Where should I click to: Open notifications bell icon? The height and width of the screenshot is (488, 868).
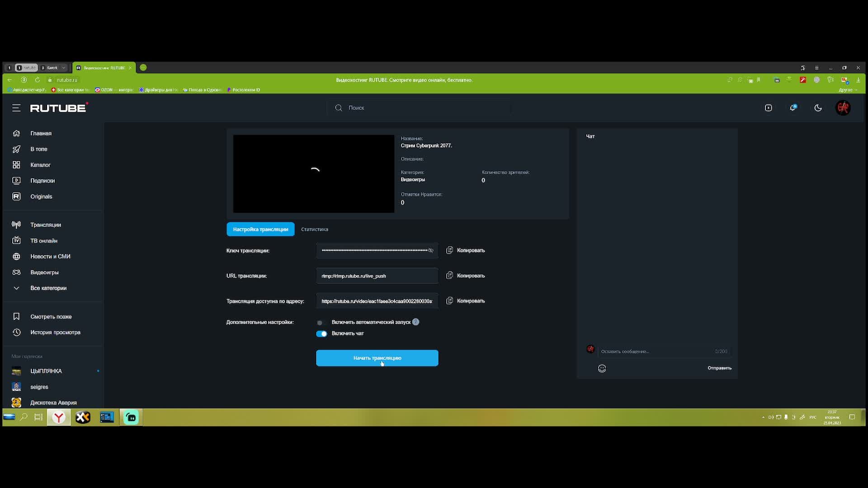793,108
